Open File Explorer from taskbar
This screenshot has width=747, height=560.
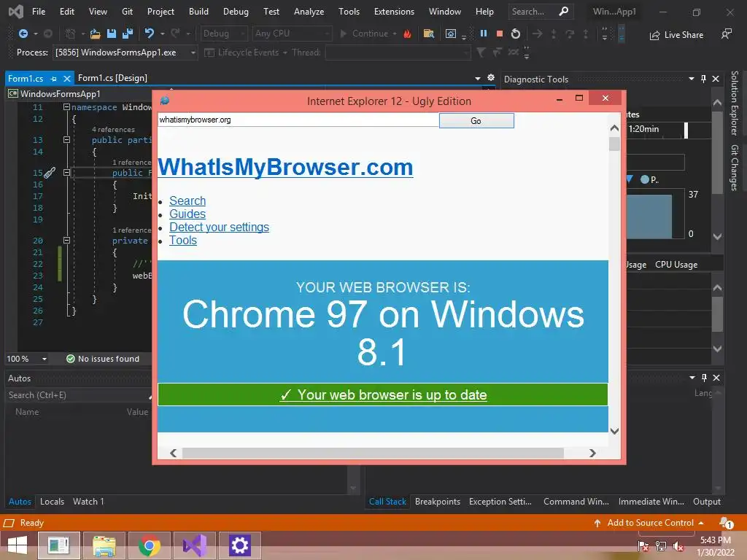(104, 545)
